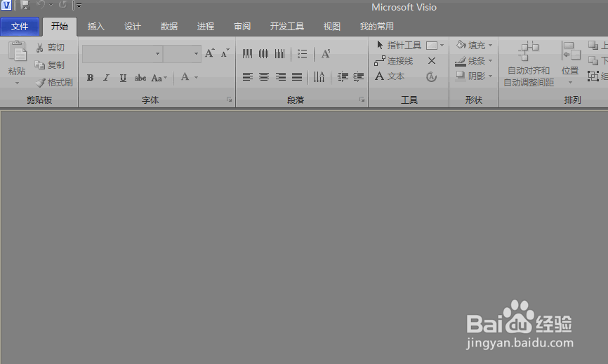Toggle Underline formatting
Image resolution: width=608 pixels, height=364 pixels.
click(x=123, y=77)
